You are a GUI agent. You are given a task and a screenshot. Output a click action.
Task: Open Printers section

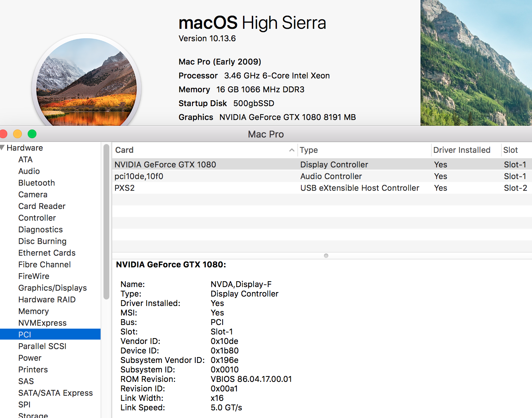point(33,369)
